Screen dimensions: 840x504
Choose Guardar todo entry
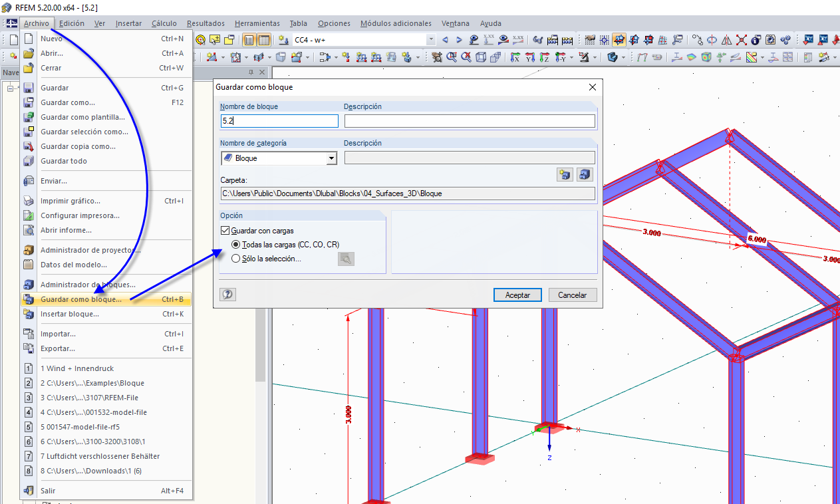click(x=106, y=161)
